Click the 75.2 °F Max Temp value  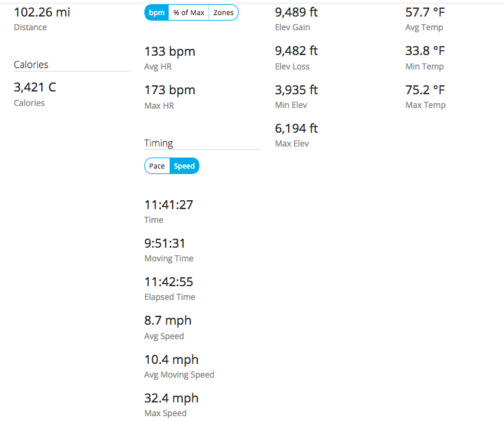tap(425, 89)
